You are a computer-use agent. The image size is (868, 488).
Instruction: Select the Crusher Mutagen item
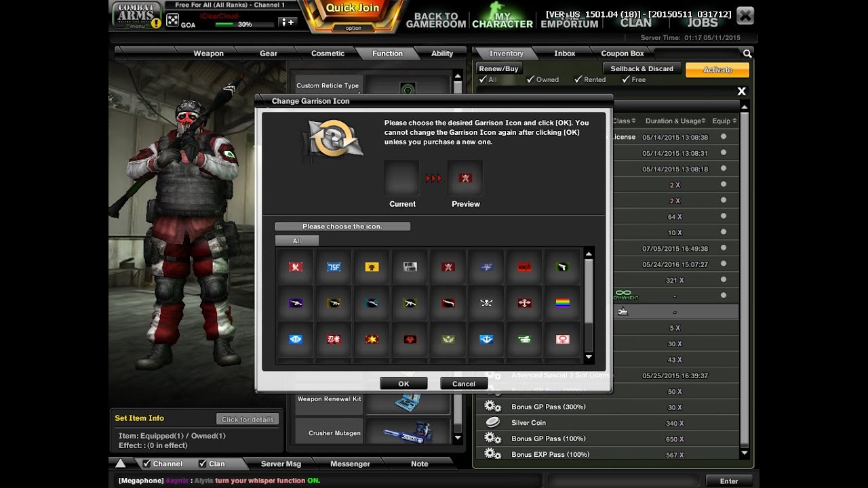point(408,432)
